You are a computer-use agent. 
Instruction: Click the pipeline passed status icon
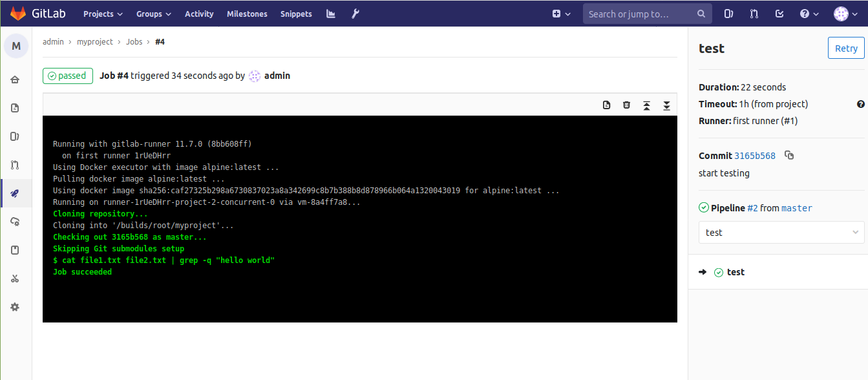(x=704, y=207)
